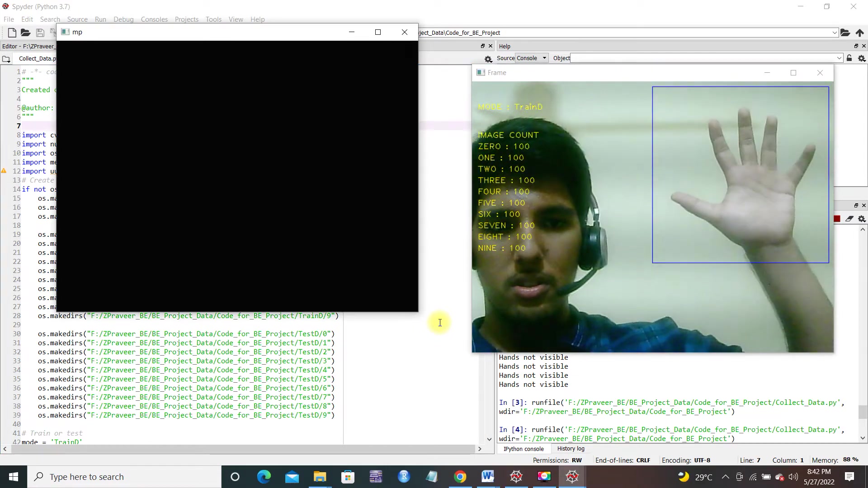This screenshot has height=488, width=868.
Task: Open the Help pane options gear icon
Action: pyautogui.click(x=862, y=58)
